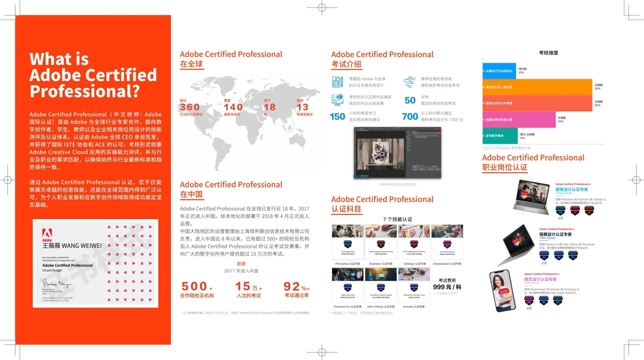Viewport: 644px width, 360px height.
Task: Click the orange 项目设计及工具应用 bar
Action: [x=537, y=87]
